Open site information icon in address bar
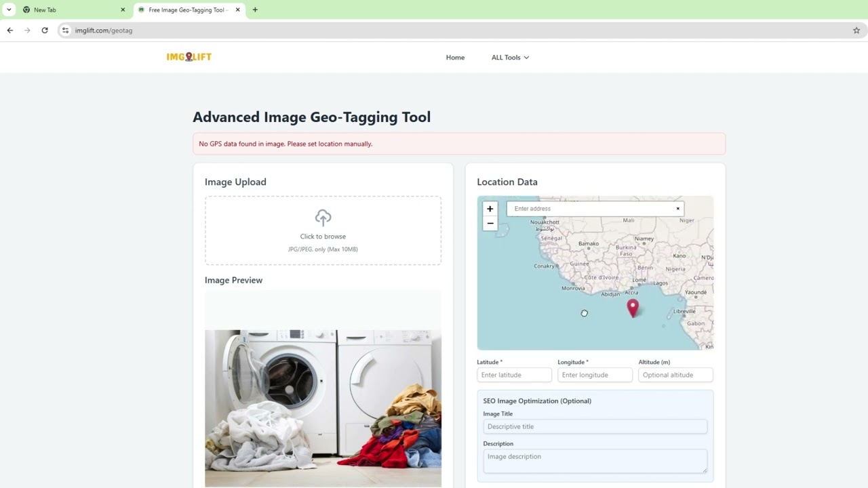Screen dimensions: 868x488 coord(65,30)
